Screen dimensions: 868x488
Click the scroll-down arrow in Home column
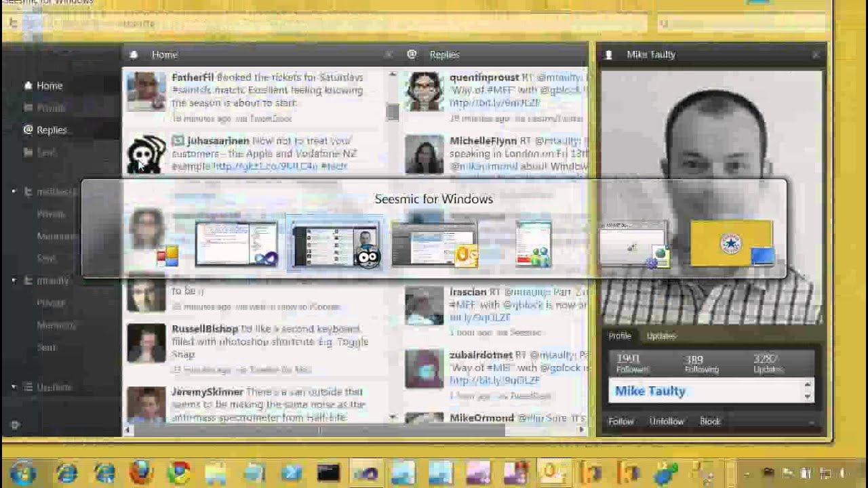393,417
